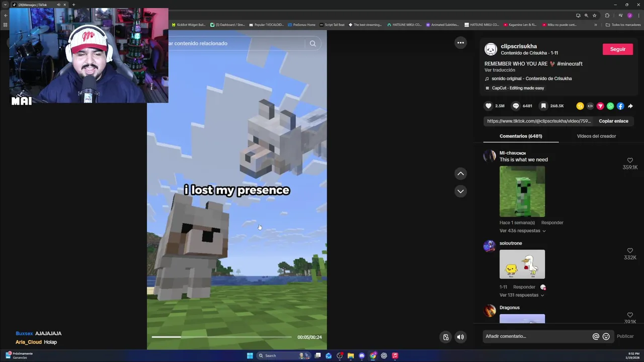Image resolution: width=644 pixels, height=362 pixels.
Task: Click the 'Añadir comentario...' input field
Action: (x=536, y=336)
